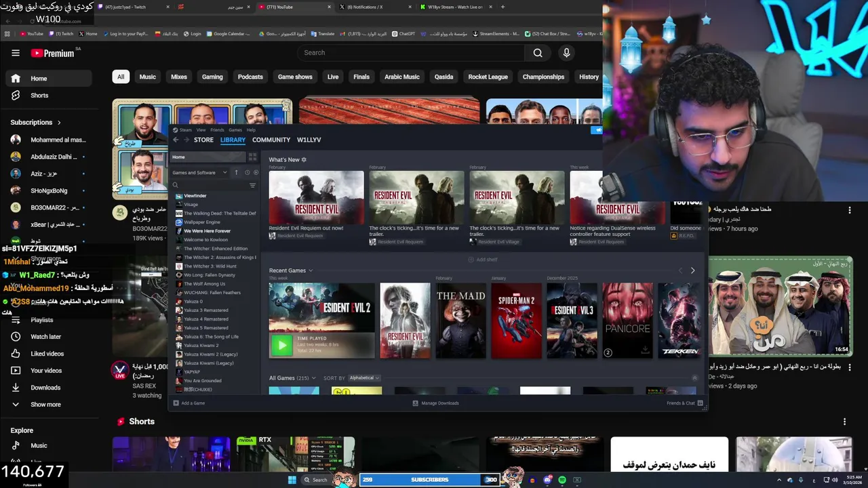This screenshot has width=868, height=488.
Task: Select The Witcher 3: Wild Hunt entry
Action: pyautogui.click(x=210, y=266)
